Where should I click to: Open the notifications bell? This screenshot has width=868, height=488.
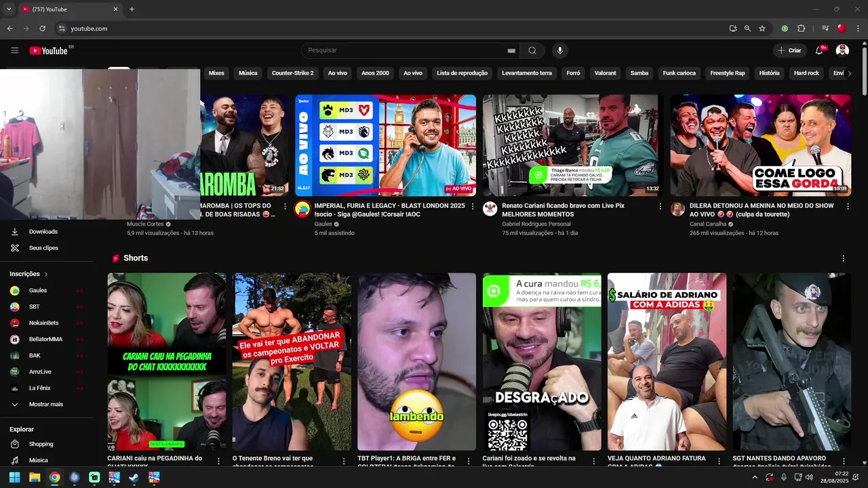[819, 50]
